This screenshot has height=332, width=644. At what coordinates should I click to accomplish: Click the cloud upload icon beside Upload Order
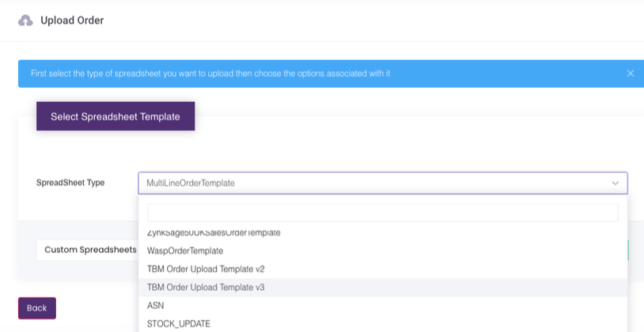(x=25, y=21)
